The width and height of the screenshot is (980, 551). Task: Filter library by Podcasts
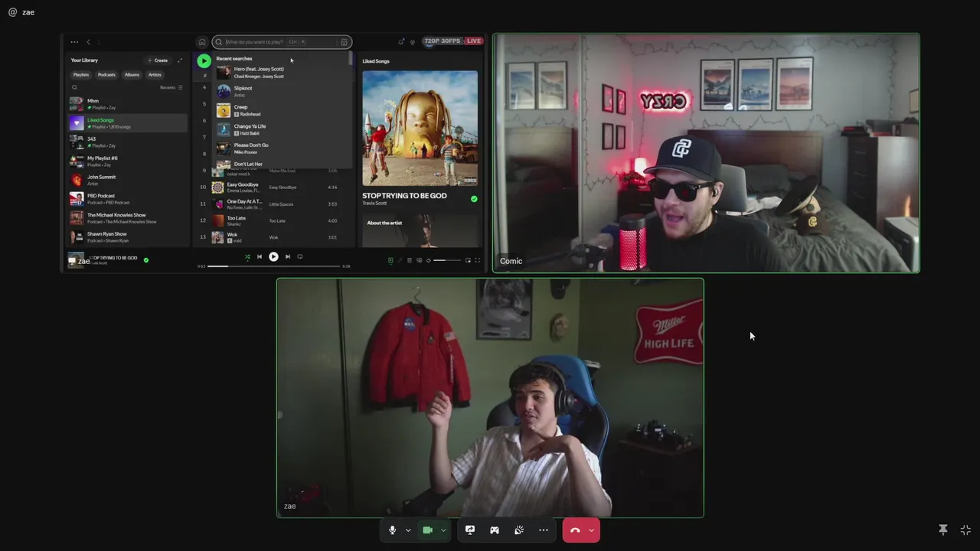click(106, 75)
